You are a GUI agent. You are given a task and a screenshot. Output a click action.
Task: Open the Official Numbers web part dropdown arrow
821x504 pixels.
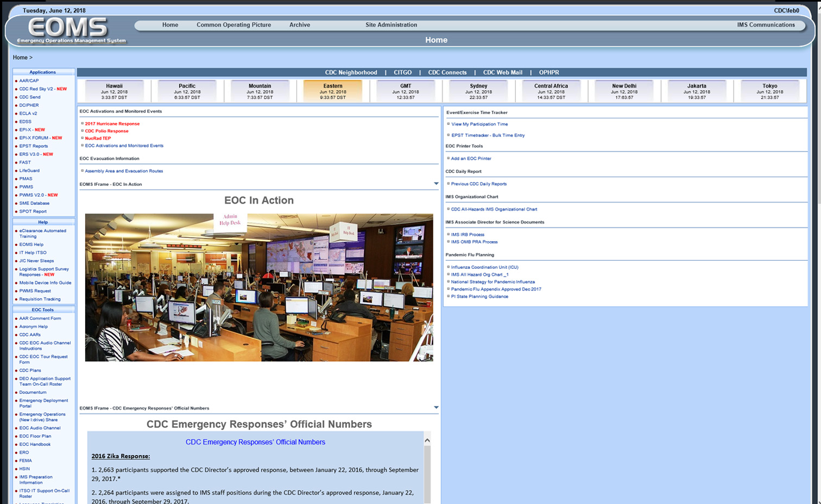(x=436, y=407)
